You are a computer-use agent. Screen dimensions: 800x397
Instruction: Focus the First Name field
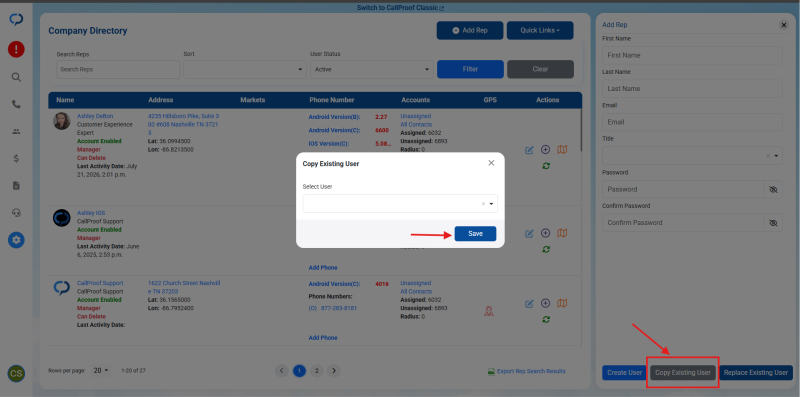(692, 55)
